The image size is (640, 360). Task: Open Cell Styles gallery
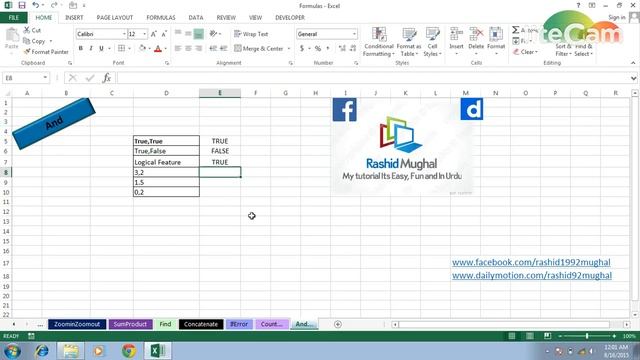[x=432, y=42]
